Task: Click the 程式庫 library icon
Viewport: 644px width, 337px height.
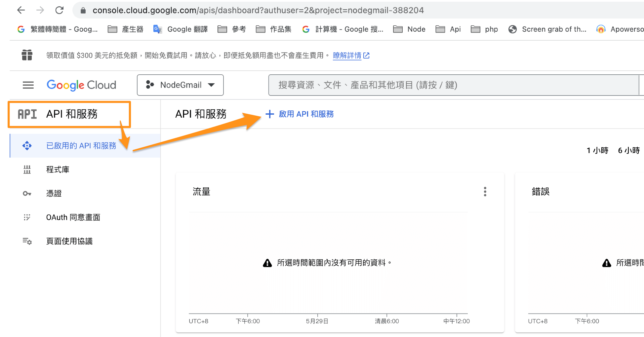Action: [x=27, y=170]
